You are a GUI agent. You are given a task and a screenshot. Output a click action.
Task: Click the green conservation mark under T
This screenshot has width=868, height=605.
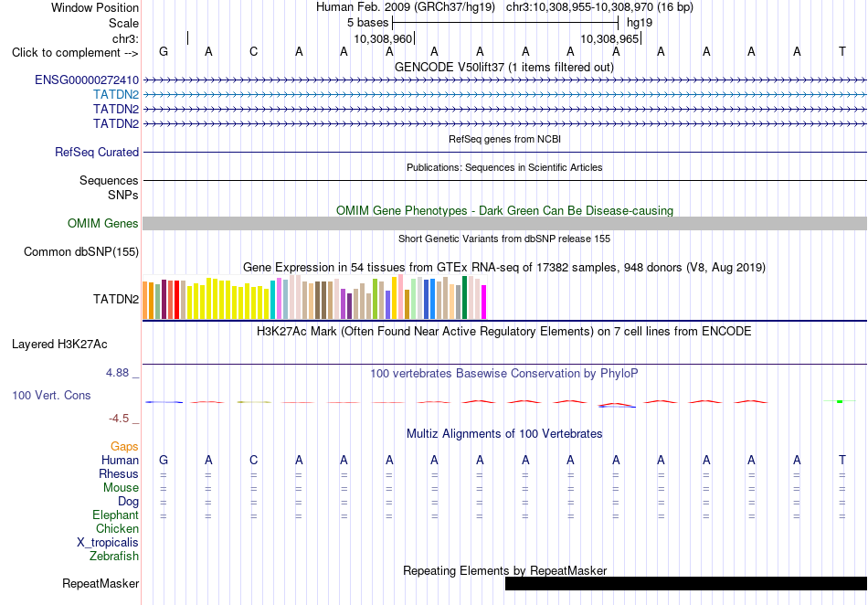point(840,401)
